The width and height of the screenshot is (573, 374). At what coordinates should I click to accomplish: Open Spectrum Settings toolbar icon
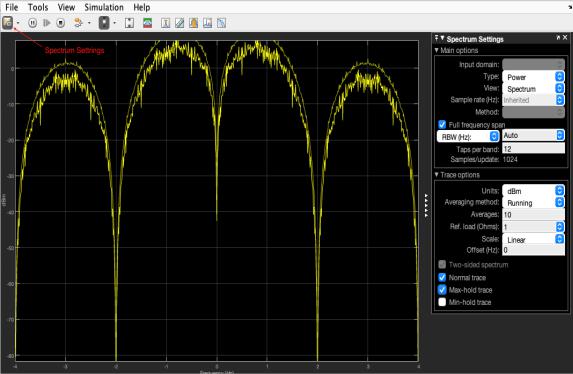coord(8,23)
